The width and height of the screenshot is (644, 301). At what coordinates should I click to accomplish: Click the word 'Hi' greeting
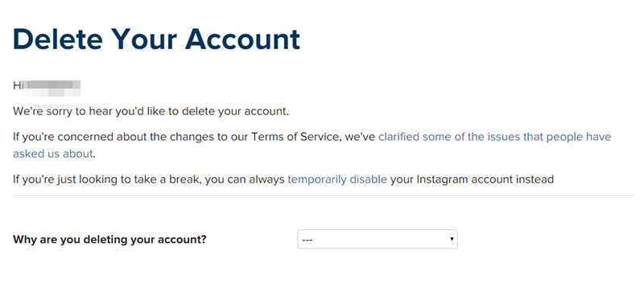[18, 85]
